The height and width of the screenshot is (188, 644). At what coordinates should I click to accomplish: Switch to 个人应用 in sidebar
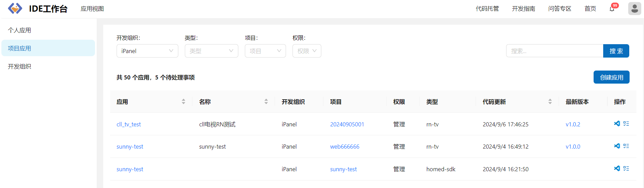pos(20,30)
